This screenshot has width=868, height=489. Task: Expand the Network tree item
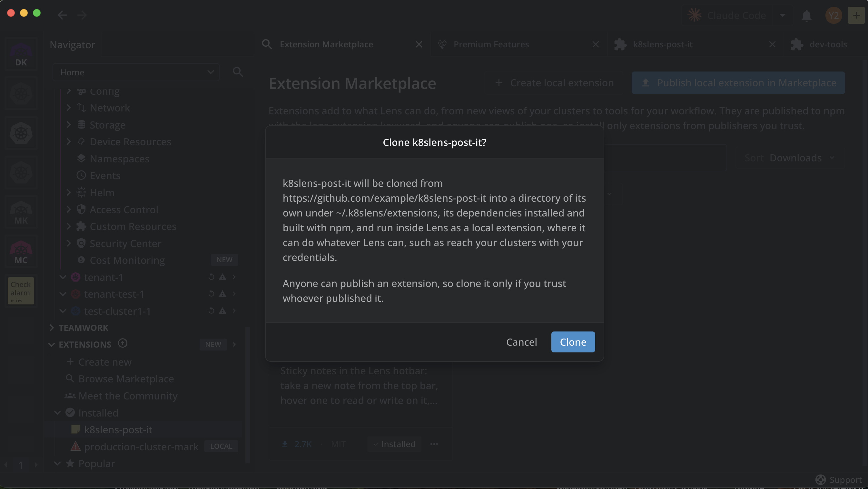69,108
